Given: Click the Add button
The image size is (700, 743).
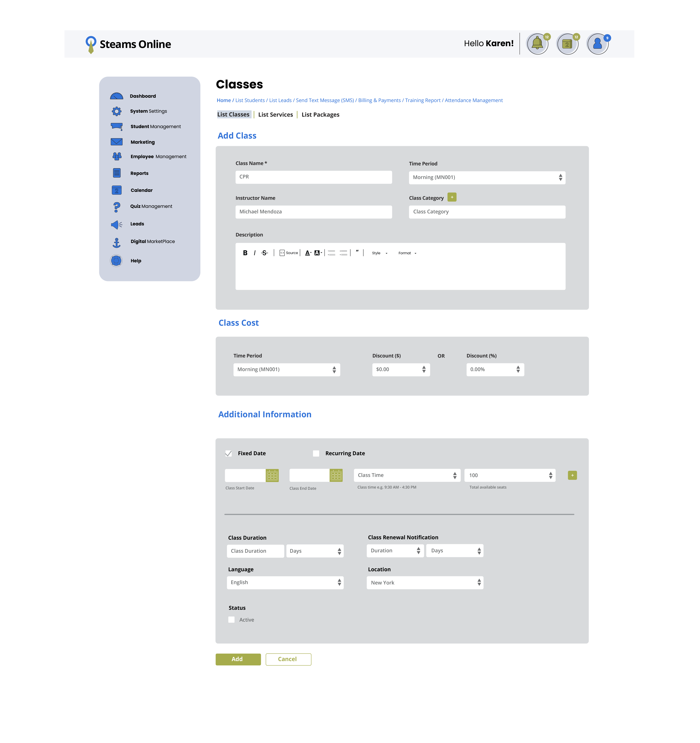Looking at the screenshot, I should [238, 659].
